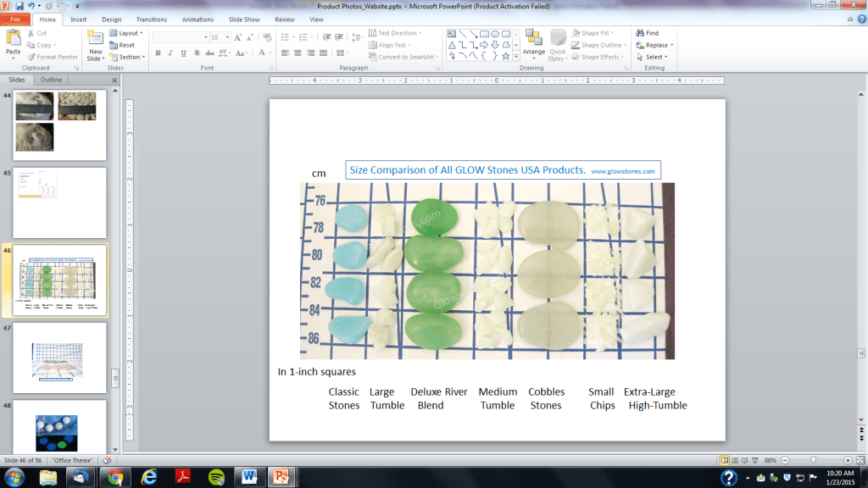Select the Oval shape in gallery

click(495, 34)
